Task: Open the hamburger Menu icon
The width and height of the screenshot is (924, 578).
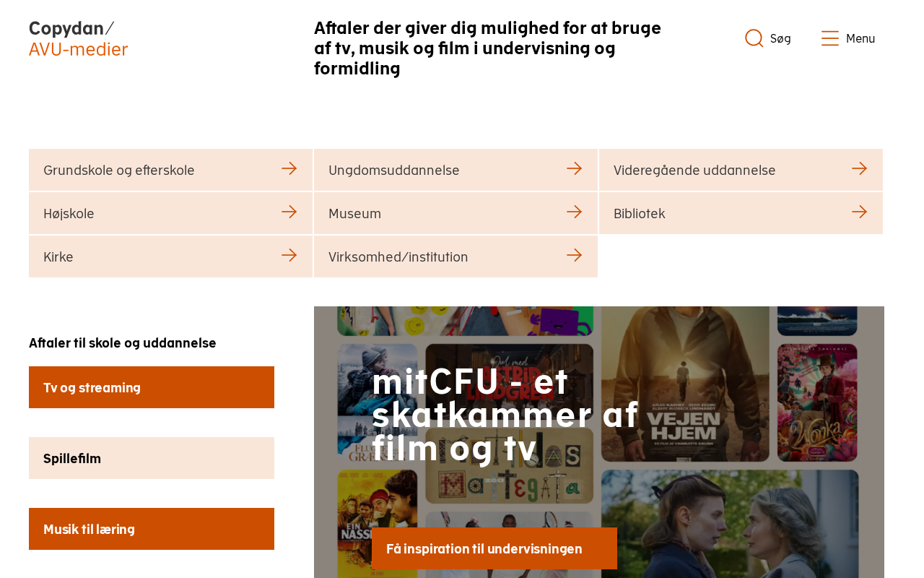Action: pos(830,38)
